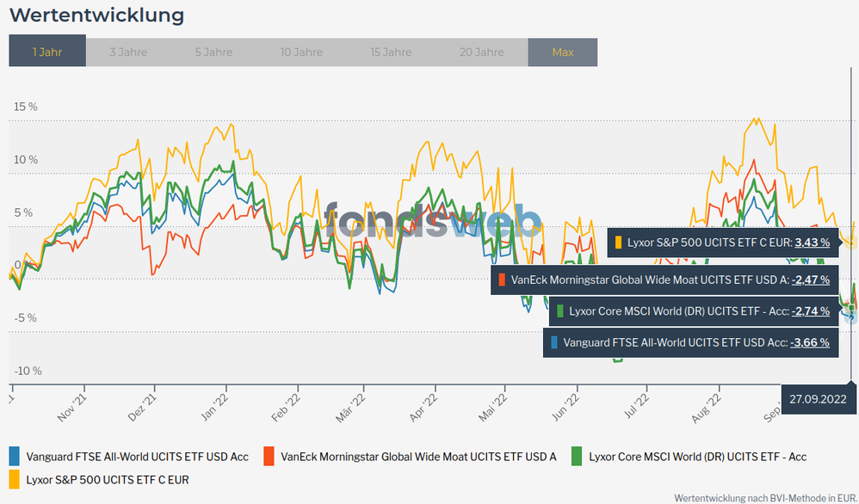The width and height of the screenshot is (859, 504).
Task: Click the -3,66 % Vanguard tooltip value
Action: [x=810, y=342]
